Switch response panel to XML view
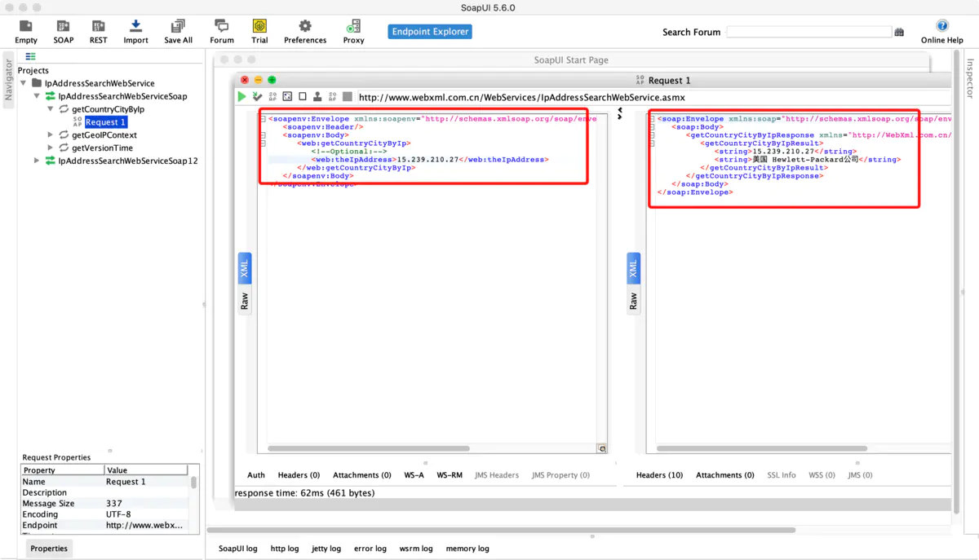The height and width of the screenshot is (560, 979). 633,267
